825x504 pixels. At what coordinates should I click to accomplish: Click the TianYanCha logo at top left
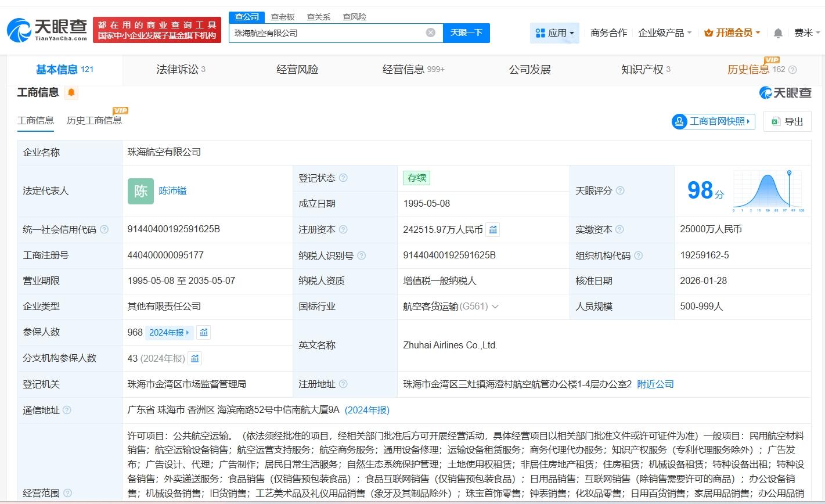(48, 29)
